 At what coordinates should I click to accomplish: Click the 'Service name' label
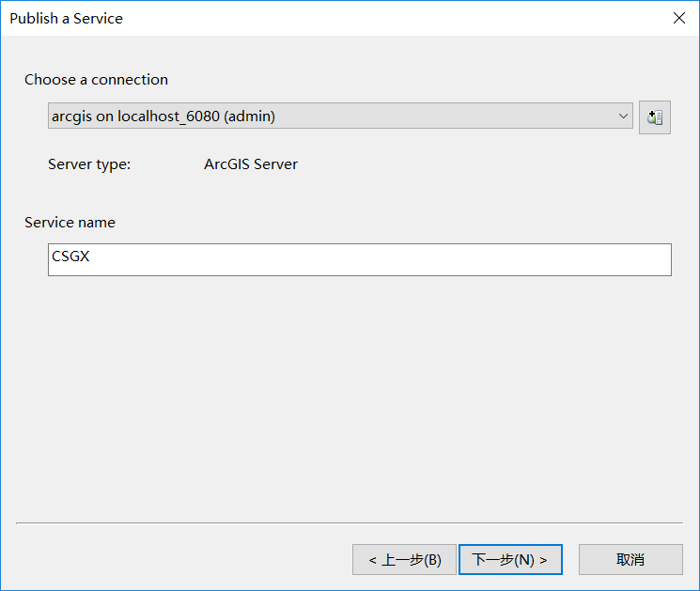70,223
